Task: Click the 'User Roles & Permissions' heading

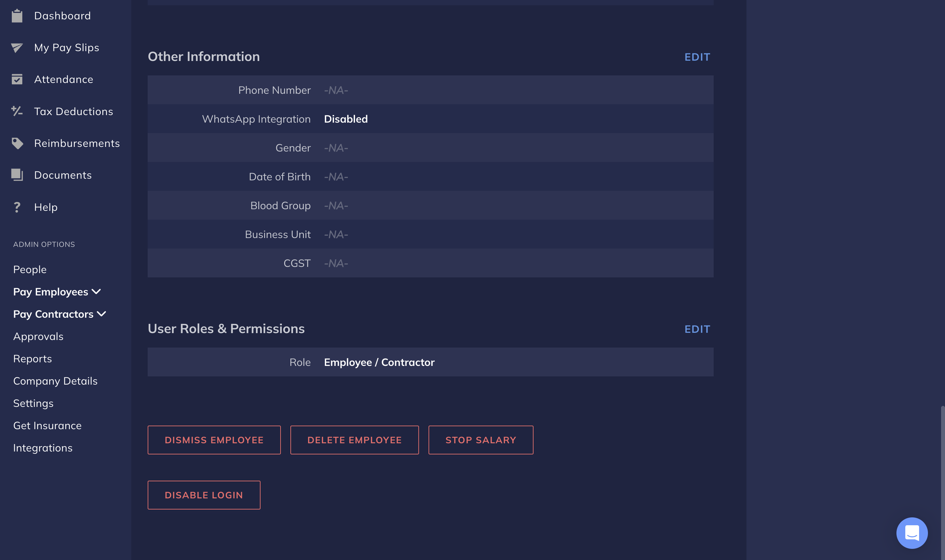Action: [226, 329]
